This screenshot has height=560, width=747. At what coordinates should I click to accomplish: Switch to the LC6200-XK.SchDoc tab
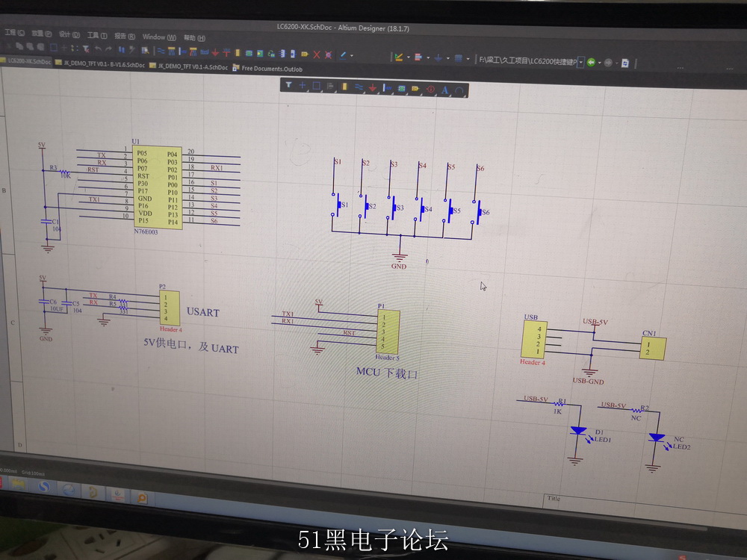(x=25, y=61)
